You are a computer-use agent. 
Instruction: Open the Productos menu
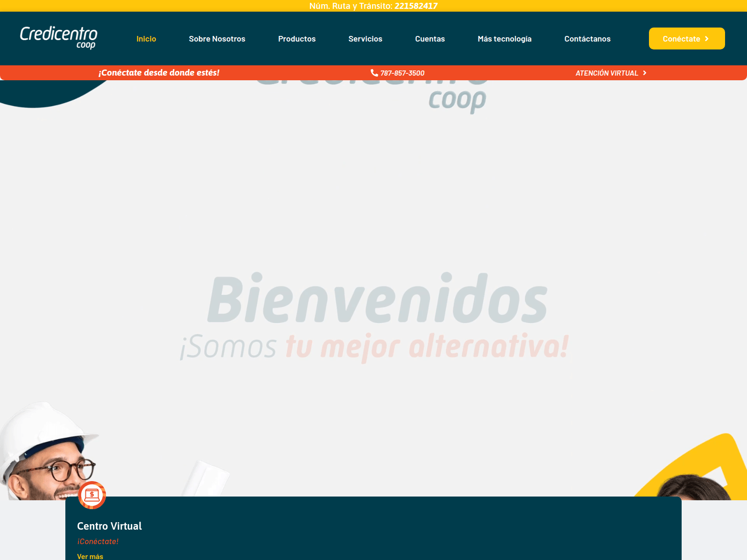(x=297, y=39)
